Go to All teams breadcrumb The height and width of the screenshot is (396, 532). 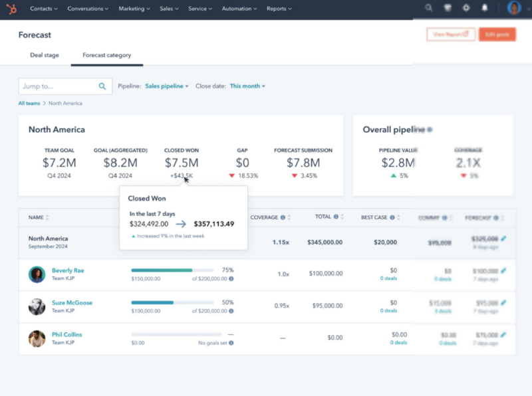29,103
